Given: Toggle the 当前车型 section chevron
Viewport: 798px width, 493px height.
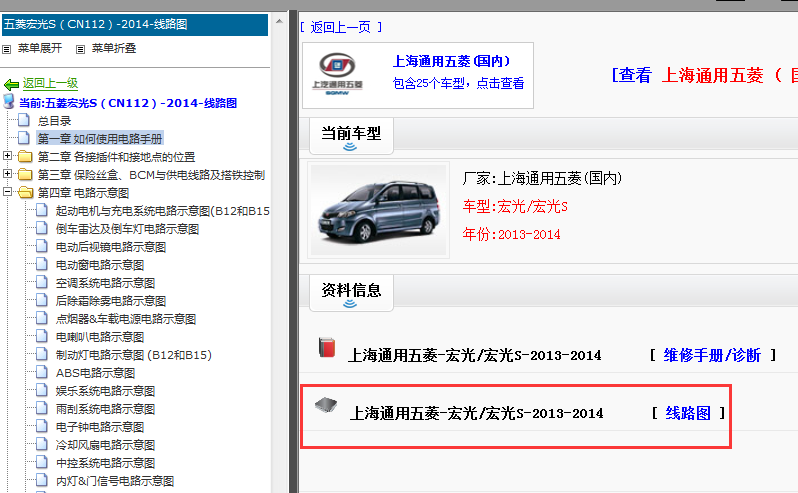Looking at the screenshot, I should pyautogui.click(x=350, y=147).
